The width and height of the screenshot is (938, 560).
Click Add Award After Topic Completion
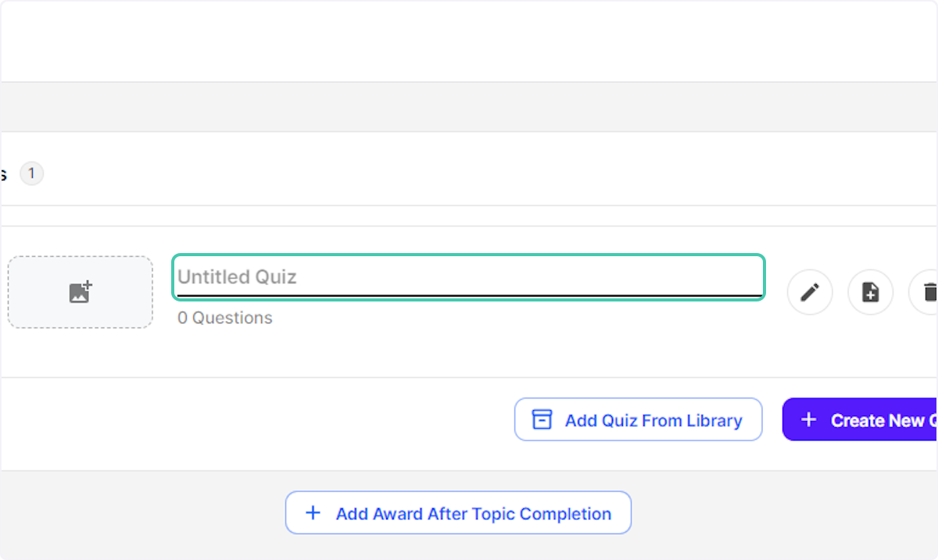click(458, 513)
